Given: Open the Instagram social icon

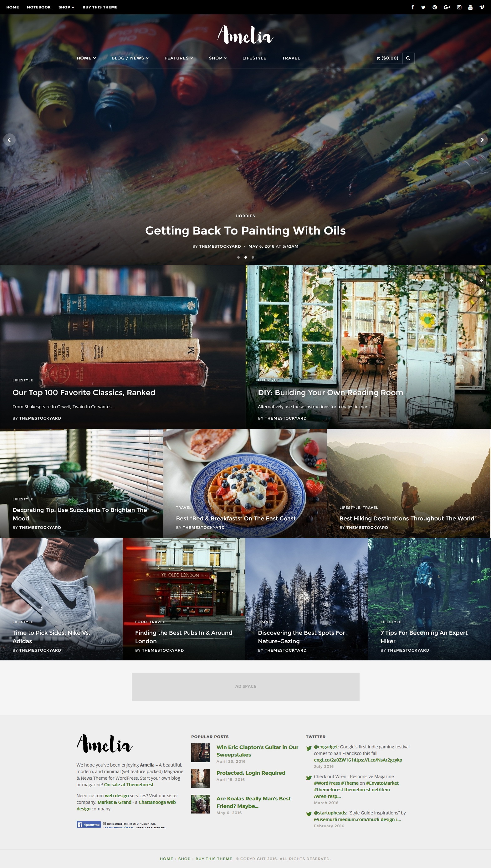Looking at the screenshot, I should [459, 7].
